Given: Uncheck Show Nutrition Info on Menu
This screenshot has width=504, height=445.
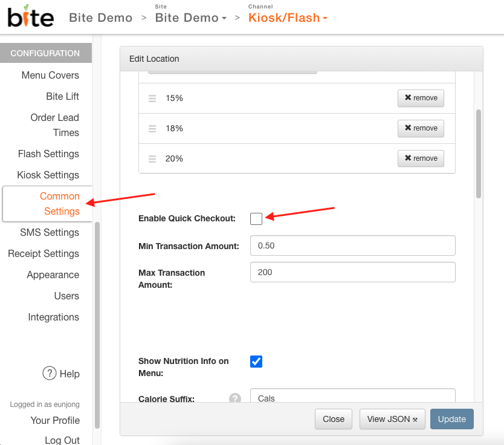Looking at the screenshot, I should tap(256, 361).
